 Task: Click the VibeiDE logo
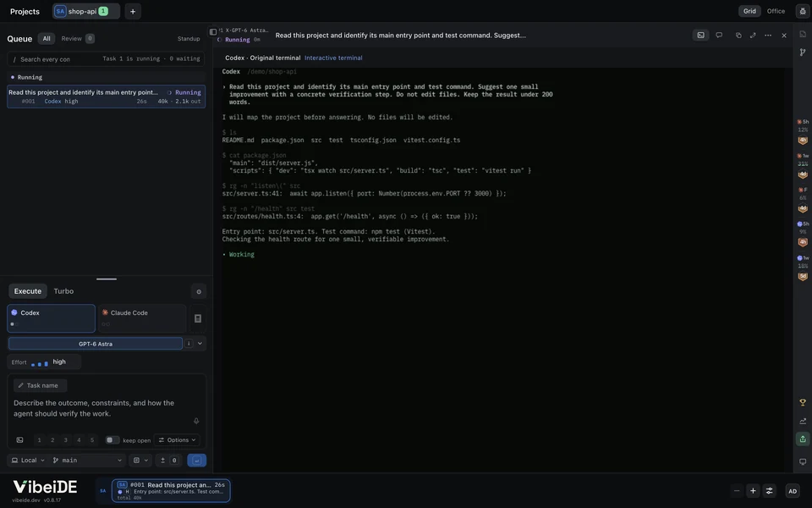[x=45, y=487]
